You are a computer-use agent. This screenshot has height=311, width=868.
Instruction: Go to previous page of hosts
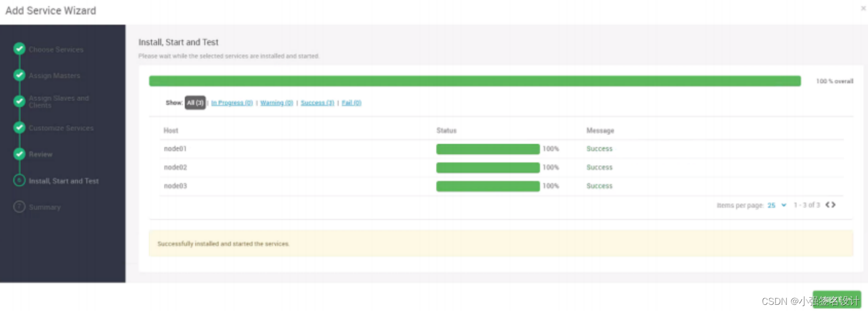click(x=827, y=205)
